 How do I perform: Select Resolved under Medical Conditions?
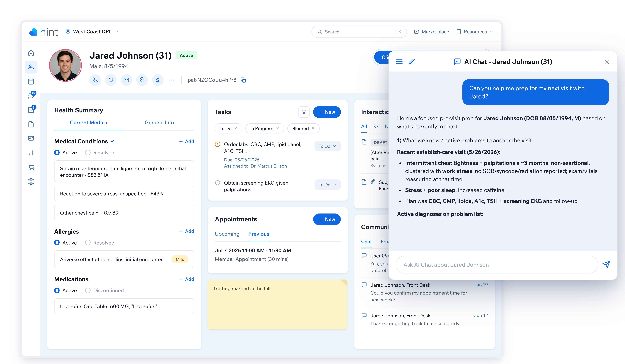(x=100, y=153)
